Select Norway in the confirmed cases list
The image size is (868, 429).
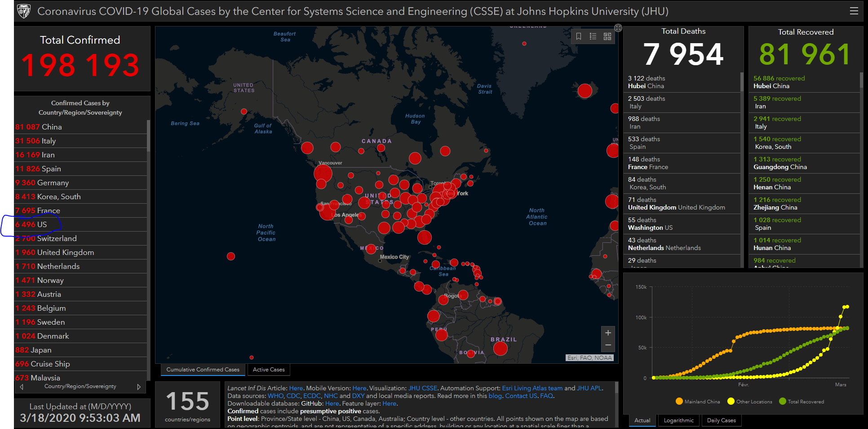tap(80, 280)
